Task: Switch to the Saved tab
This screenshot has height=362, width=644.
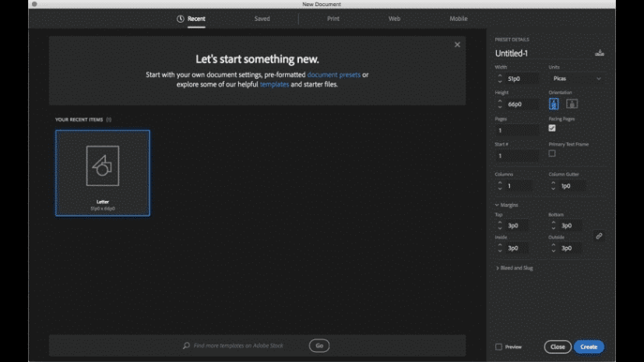Action: [262, 19]
